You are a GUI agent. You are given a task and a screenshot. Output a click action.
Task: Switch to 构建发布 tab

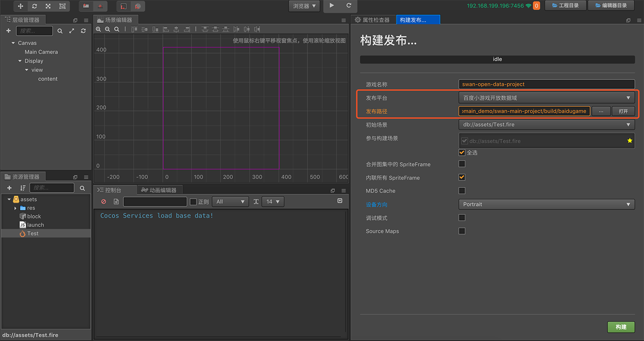[418, 20]
